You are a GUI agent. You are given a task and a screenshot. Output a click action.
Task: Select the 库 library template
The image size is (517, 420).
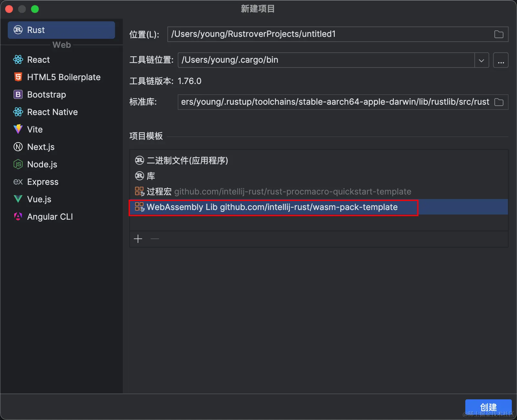pos(319,176)
